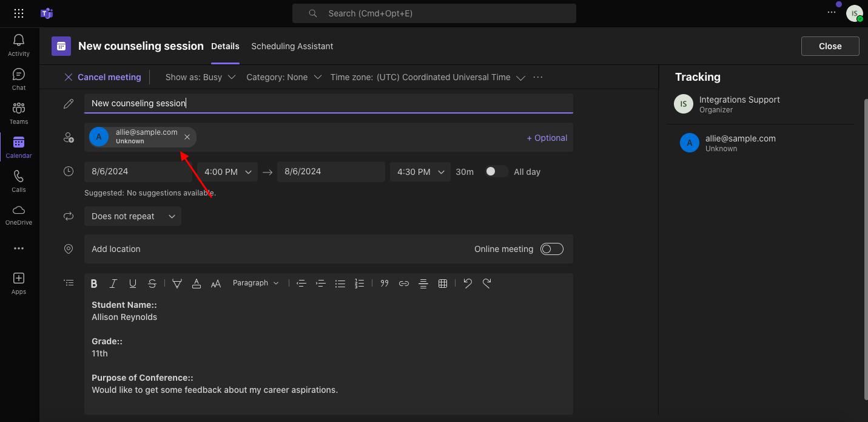The width and height of the screenshot is (868, 422).
Task: Expand the Show as: Busy dropdown
Action: point(201,78)
